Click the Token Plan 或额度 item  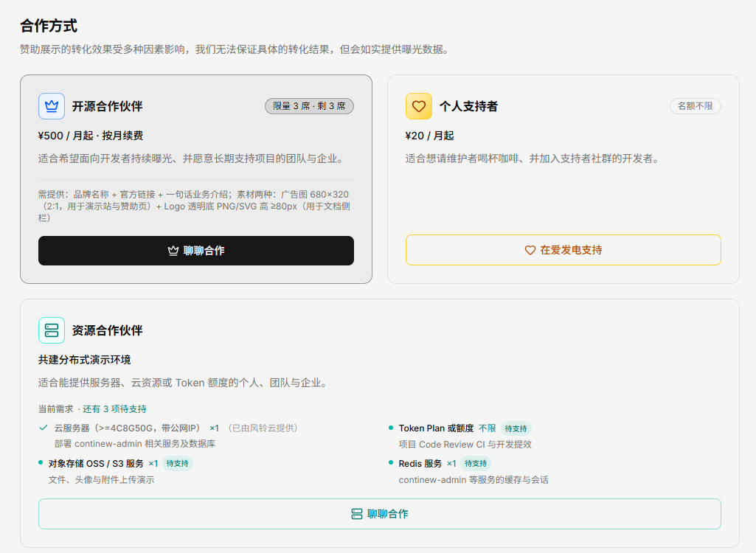point(436,428)
